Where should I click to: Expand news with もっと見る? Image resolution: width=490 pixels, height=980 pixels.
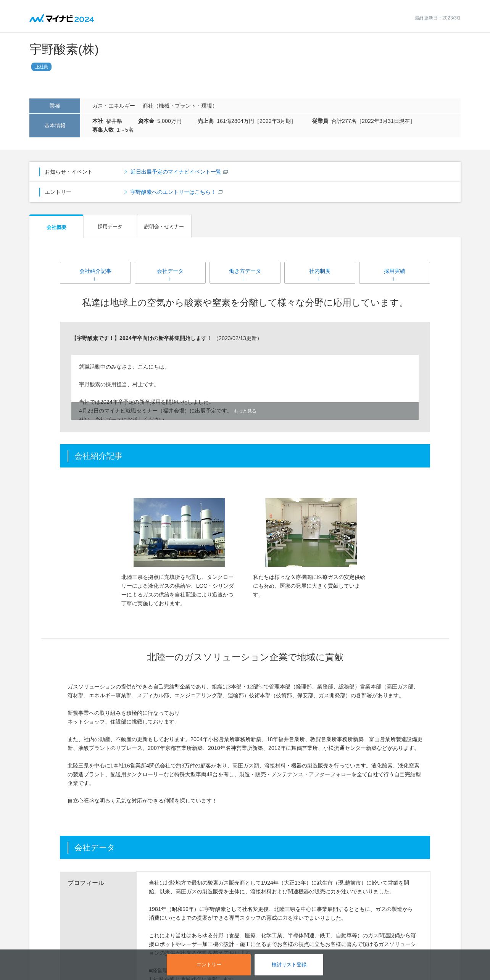245,411
